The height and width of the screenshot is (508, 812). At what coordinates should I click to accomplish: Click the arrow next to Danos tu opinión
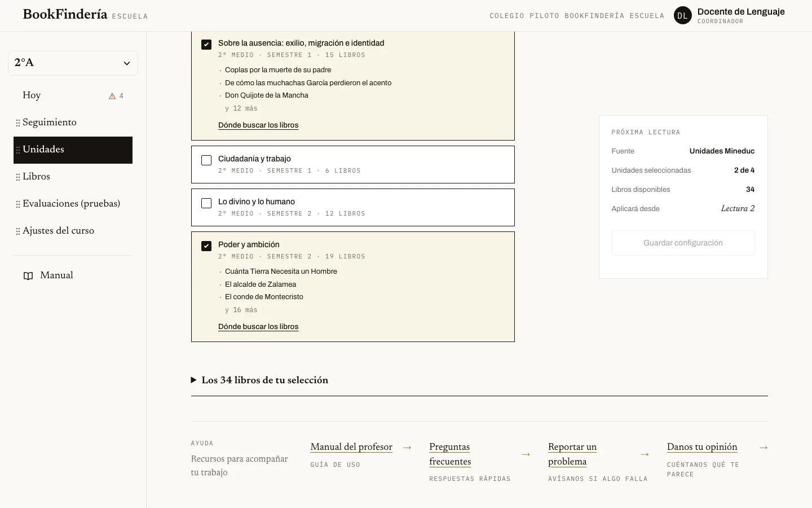[764, 448]
